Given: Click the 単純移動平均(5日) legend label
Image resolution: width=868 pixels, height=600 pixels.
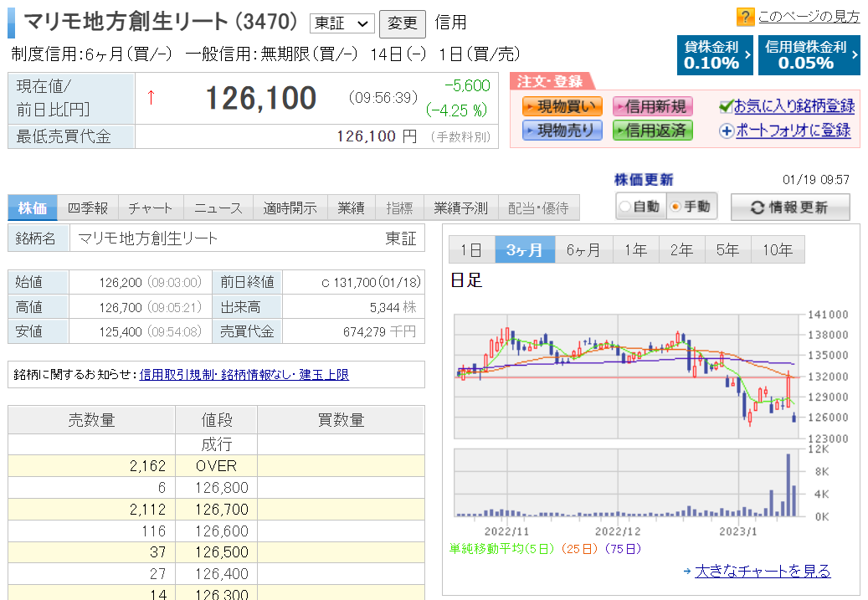Looking at the screenshot, I should coord(501,548).
